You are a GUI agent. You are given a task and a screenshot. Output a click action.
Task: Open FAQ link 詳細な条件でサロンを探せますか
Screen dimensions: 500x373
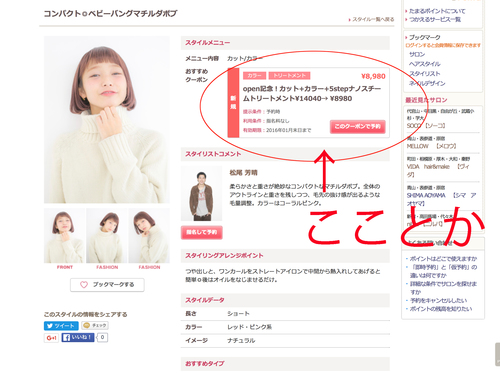(443, 288)
